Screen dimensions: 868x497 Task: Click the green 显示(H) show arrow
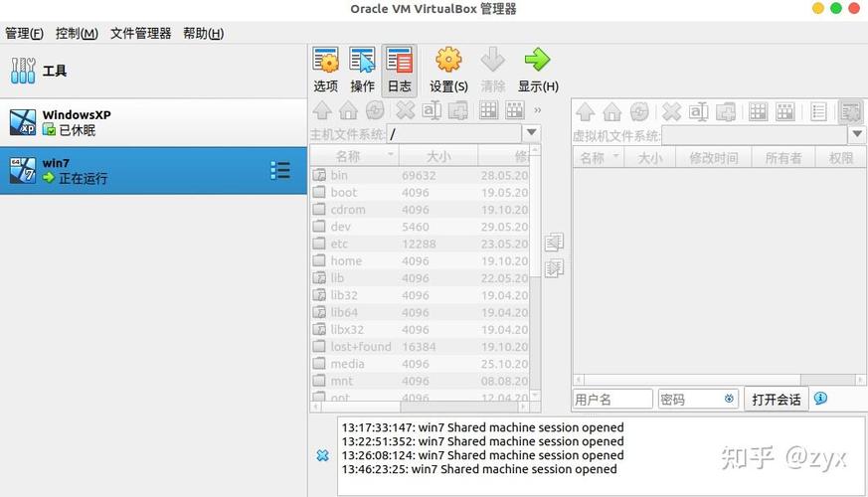pyautogui.click(x=538, y=71)
